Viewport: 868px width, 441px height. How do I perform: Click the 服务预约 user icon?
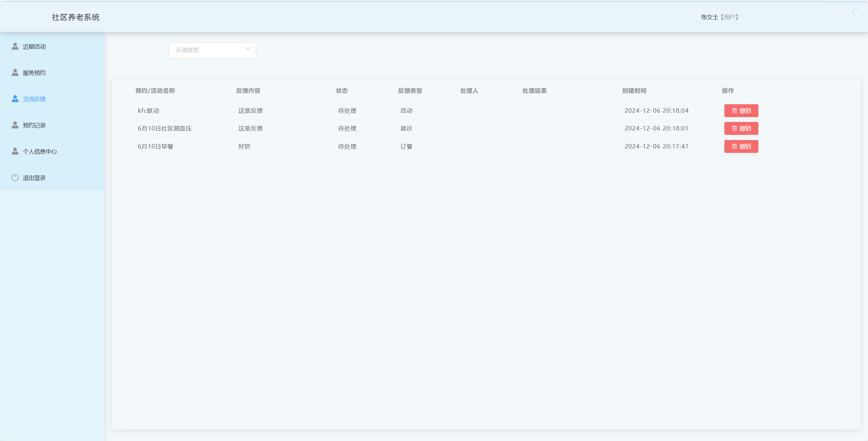coord(15,72)
